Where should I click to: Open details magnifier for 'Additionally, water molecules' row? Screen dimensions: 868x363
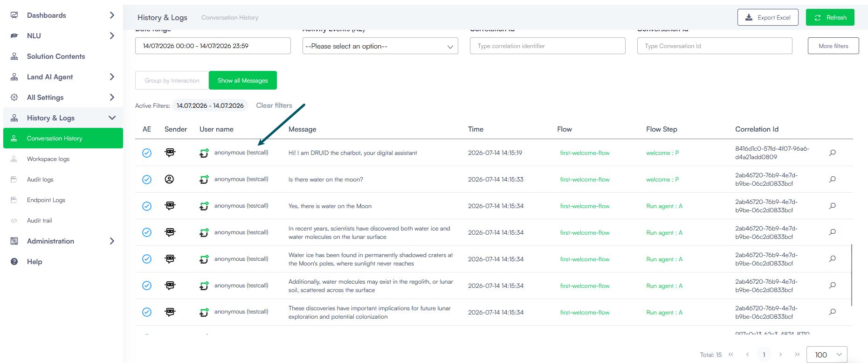click(833, 285)
